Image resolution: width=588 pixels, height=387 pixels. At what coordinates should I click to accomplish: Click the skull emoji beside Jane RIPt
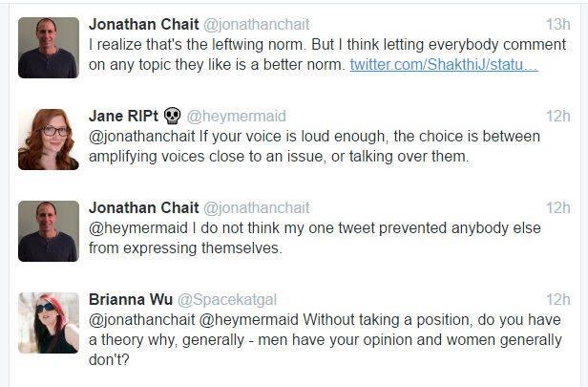173,116
